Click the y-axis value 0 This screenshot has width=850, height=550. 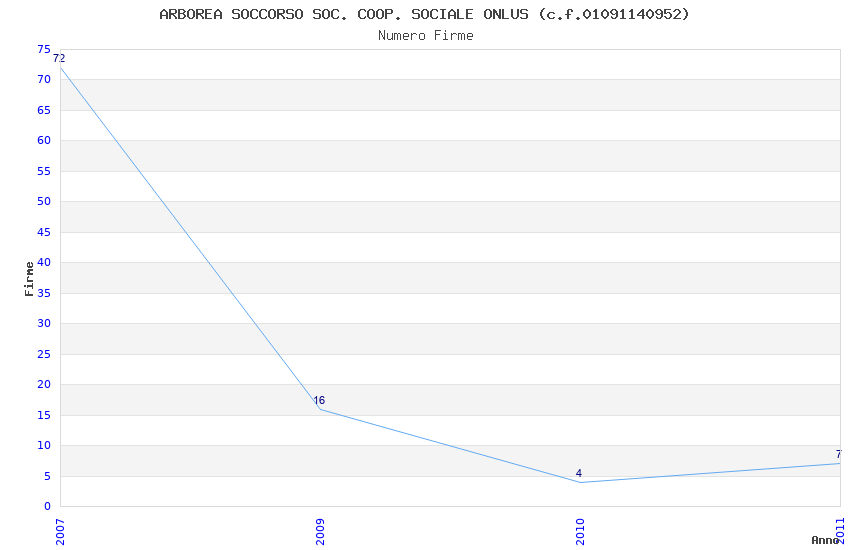(47, 506)
